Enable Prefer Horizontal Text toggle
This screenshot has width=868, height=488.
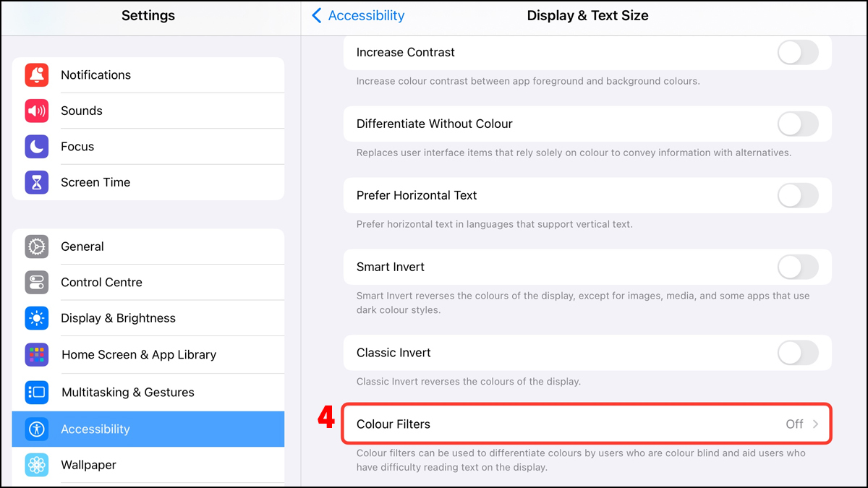click(797, 196)
